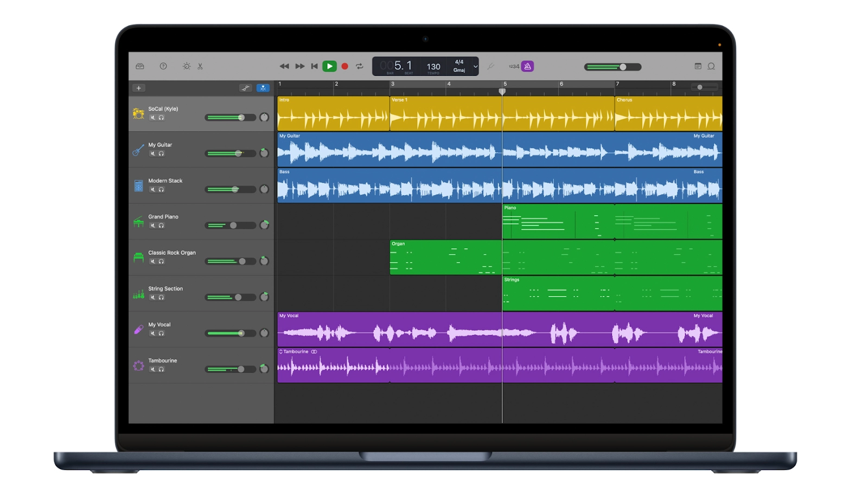Open the tuner using the tuning fork icon
This screenshot has height=496, width=868.
tap(491, 66)
